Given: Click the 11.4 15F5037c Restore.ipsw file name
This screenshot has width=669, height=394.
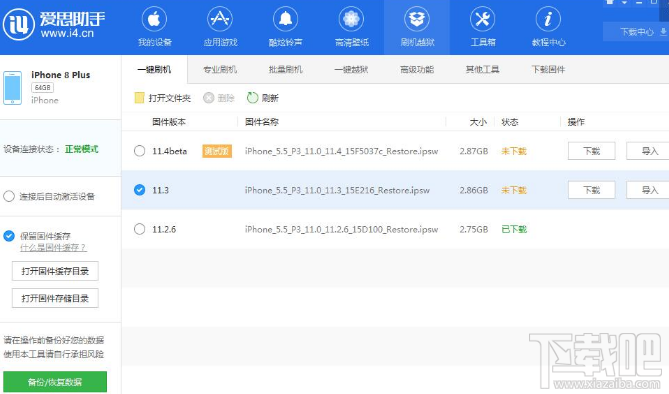Looking at the screenshot, I should point(341,151).
